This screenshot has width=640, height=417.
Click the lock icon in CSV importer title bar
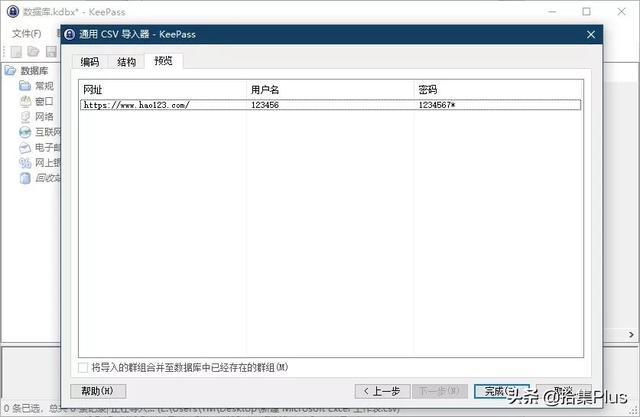tap(70, 34)
